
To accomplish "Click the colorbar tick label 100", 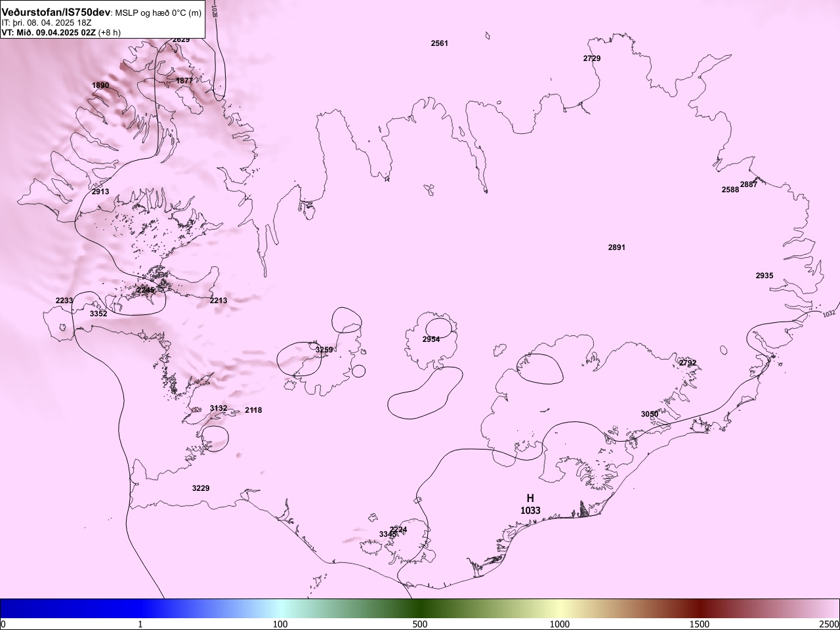I will (x=280, y=624).
